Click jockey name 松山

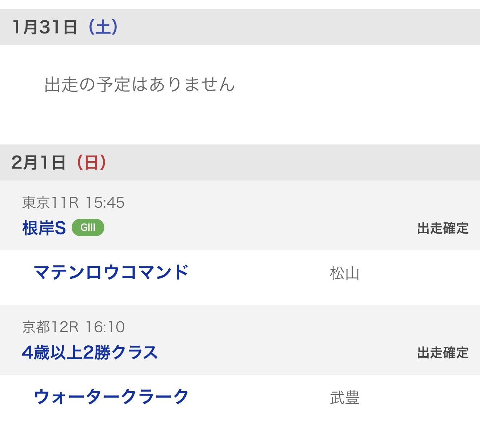pos(344,273)
